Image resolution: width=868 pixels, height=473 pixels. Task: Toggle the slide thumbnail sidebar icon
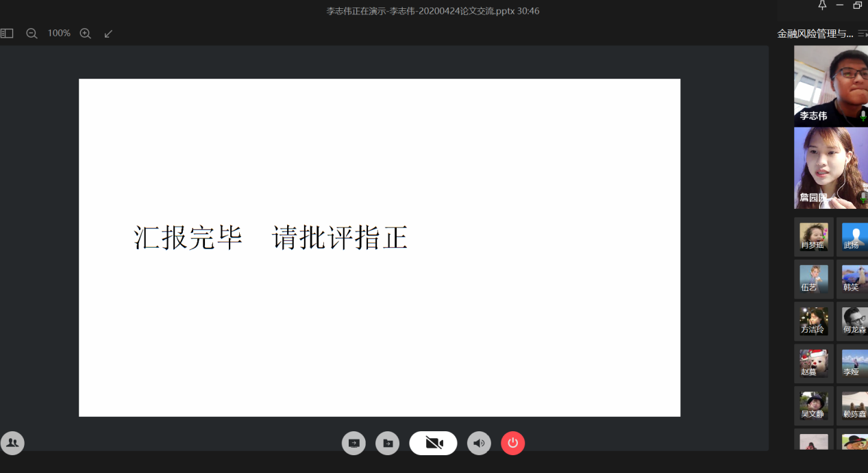click(x=7, y=33)
